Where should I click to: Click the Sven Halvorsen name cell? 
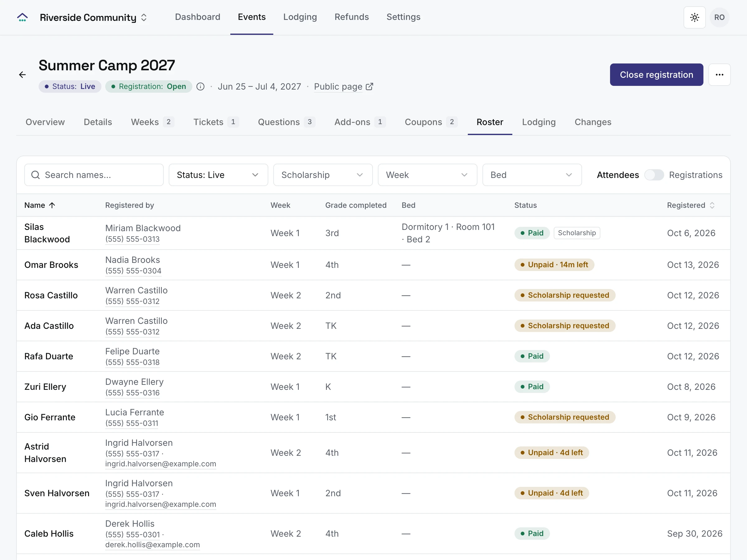(x=57, y=493)
